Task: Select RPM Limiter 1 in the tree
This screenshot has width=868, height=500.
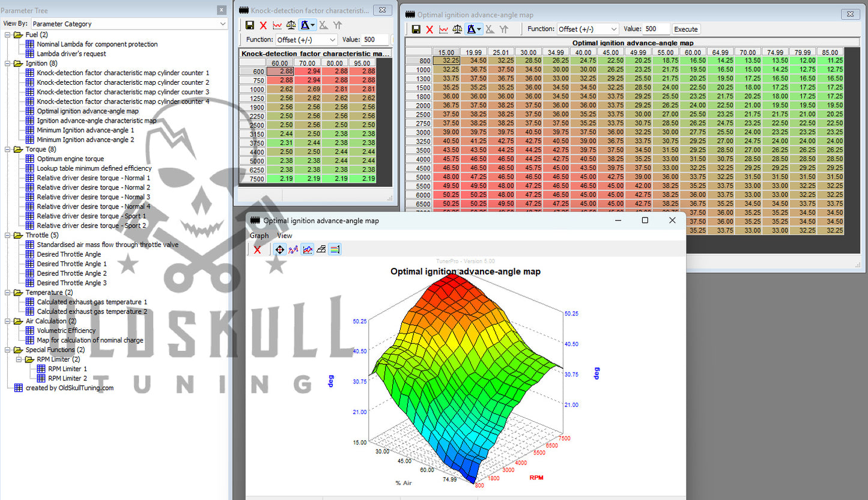Action: coord(67,368)
